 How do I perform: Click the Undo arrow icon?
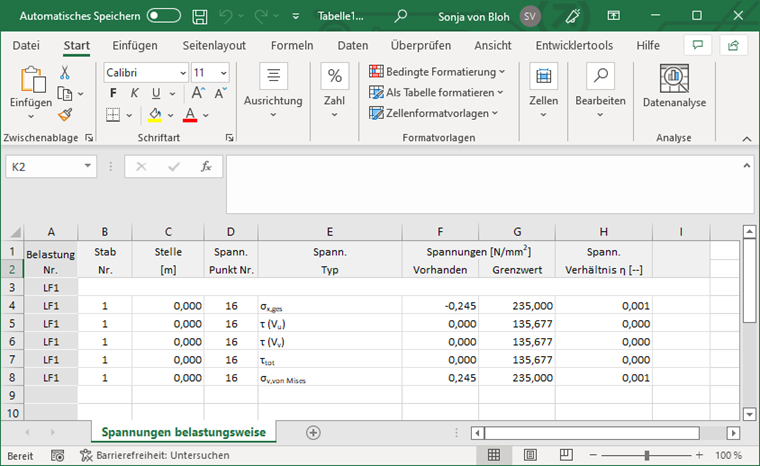(x=225, y=16)
